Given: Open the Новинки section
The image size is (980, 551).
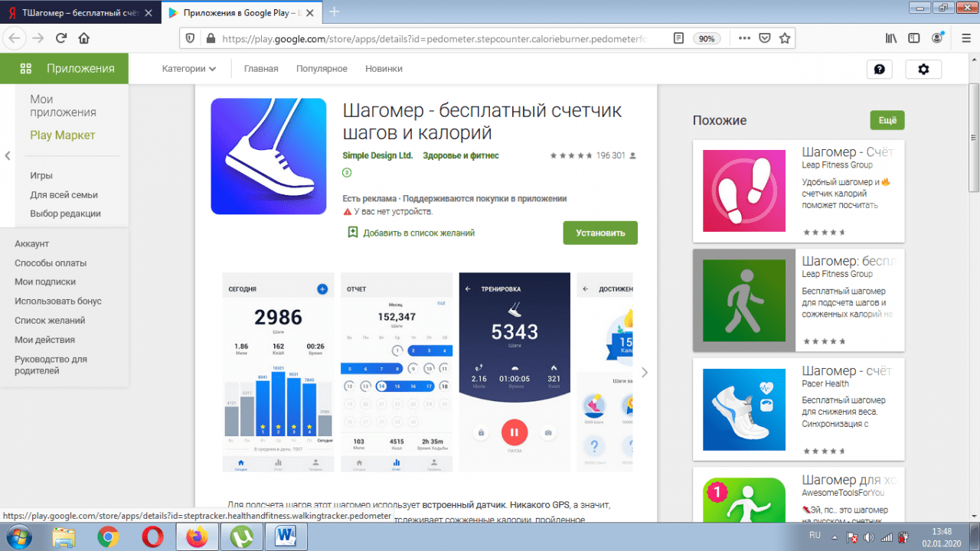Looking at the screenshot, I should point(384,69).
